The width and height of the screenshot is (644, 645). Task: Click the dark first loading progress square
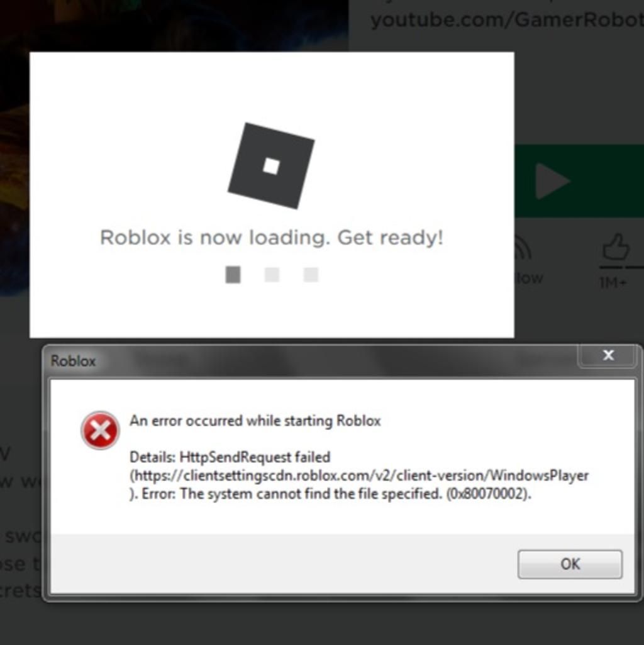click(x=233, y=275)
